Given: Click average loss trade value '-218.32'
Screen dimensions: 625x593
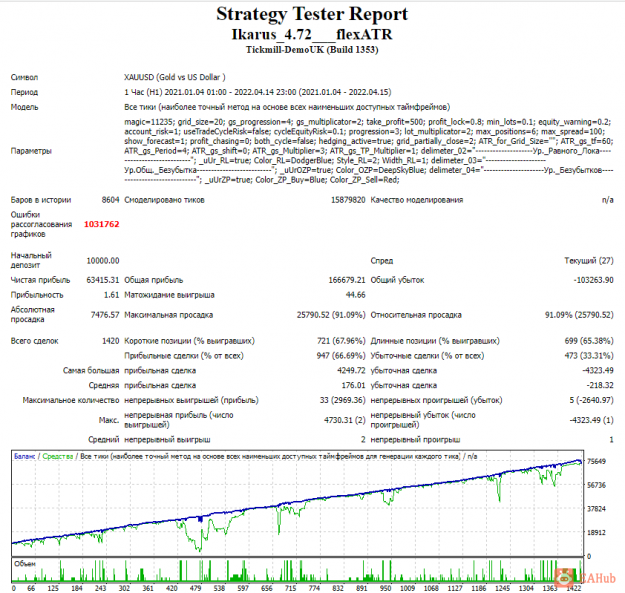Looking at the screenshot, I should pyautogui.click(x=600, y=385).
